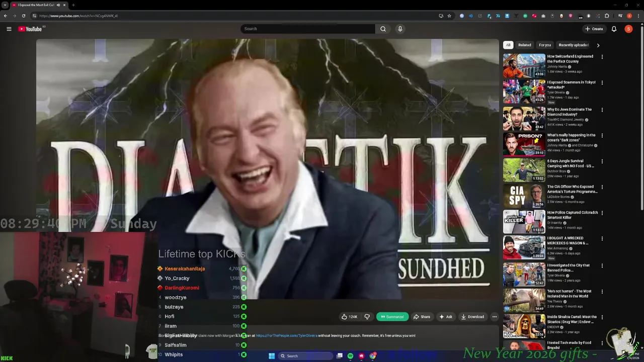Open Chrome from the taskbar
The height and width of the screenshot is (362, 644).
point(373,356)
